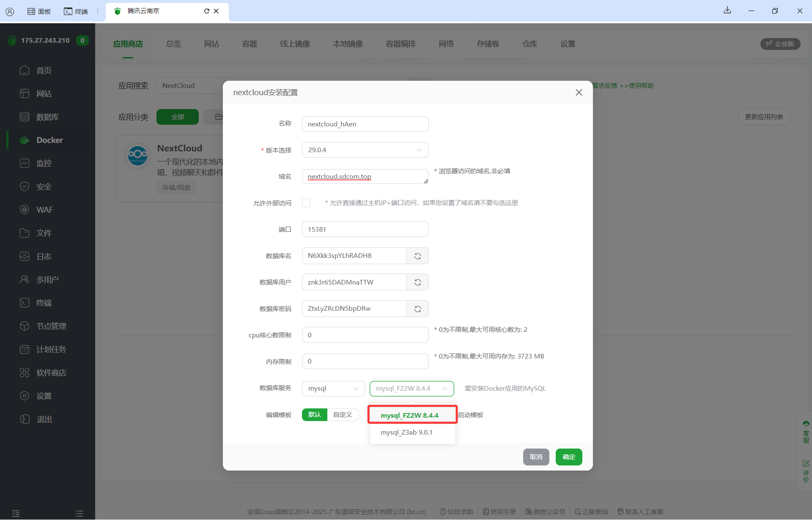The width and height of the screenshot is (812, 520).
Task: Close the nextcloud install config dialog
Action: pyautogui.click(x=579, y=93)
